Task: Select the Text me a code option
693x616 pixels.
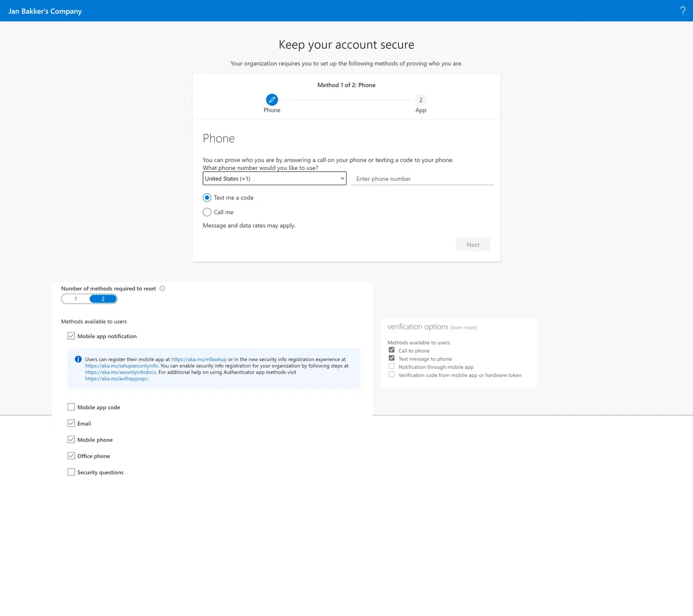Action: coord(207,198)
